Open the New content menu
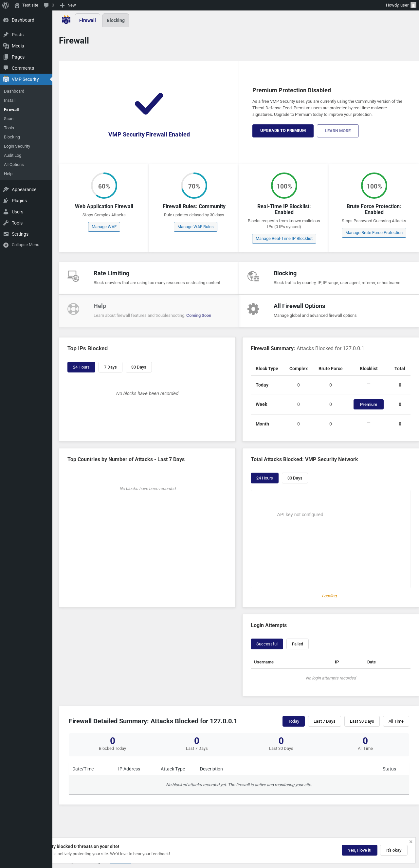The width and height of the screenshot is (419, 868). [x=68, y=5]
